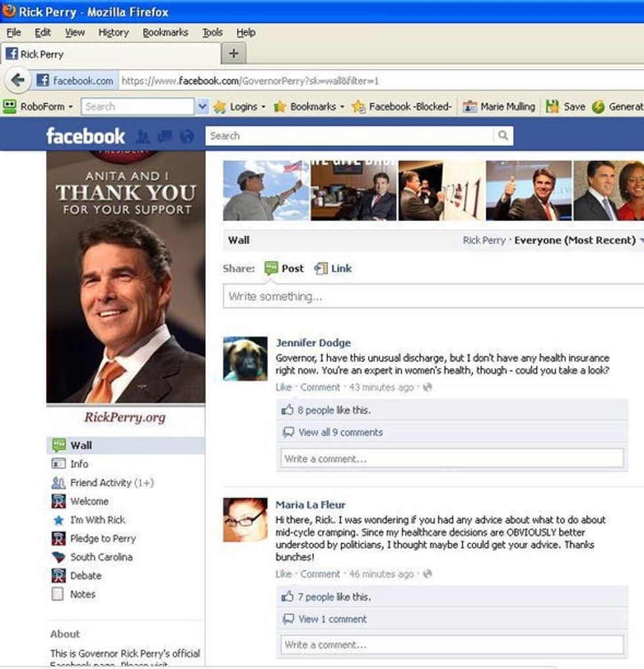Click the Firefox back arrow button
Screen dimensions: 644x669
click(x=18, y=80)
